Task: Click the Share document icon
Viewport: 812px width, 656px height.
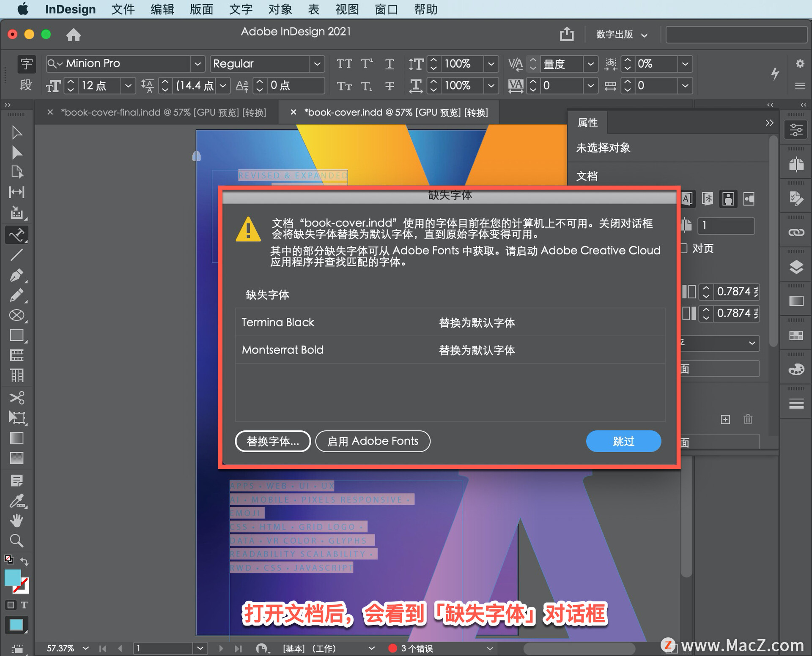Action: (567, 34)
